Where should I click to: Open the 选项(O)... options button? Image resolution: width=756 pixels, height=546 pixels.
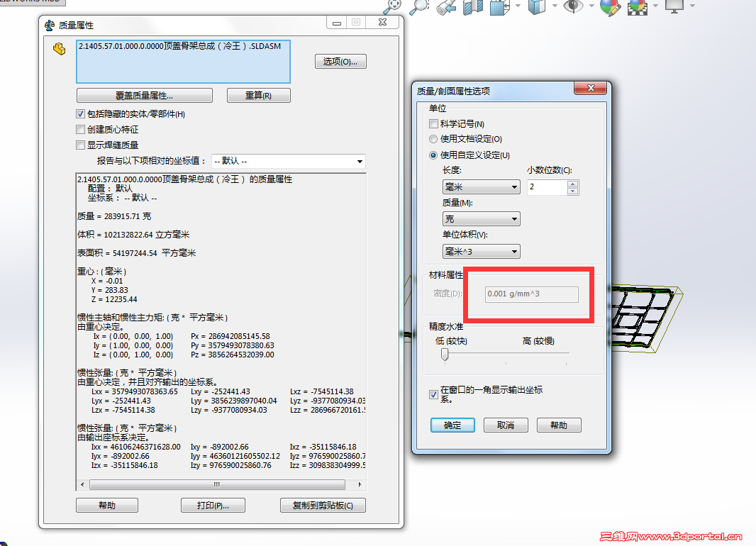coord(340,62)
